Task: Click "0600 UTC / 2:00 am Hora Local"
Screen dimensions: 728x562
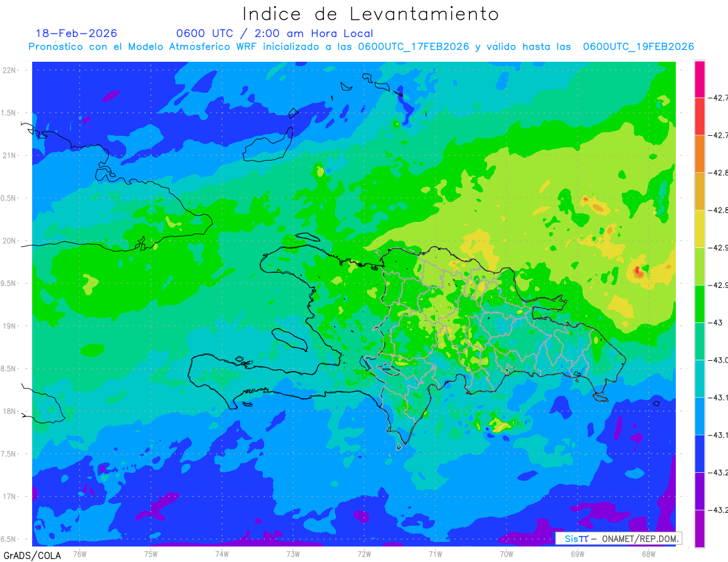Action: coord(275,33)
